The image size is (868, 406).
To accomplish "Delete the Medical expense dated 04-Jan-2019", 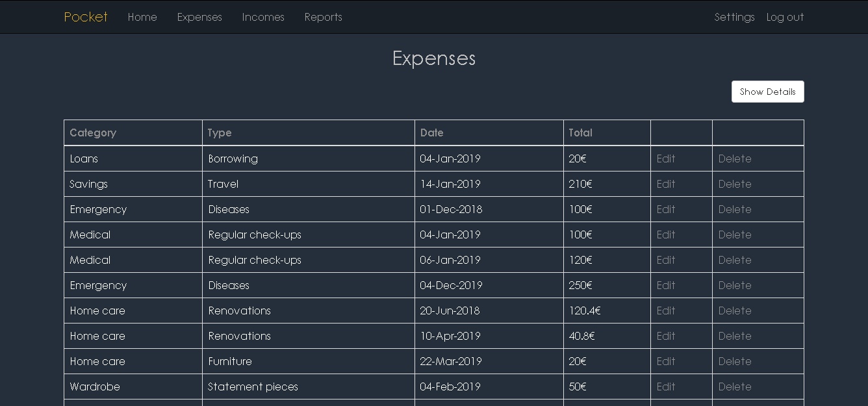I will pyautogui.click(x=735, y=235).
